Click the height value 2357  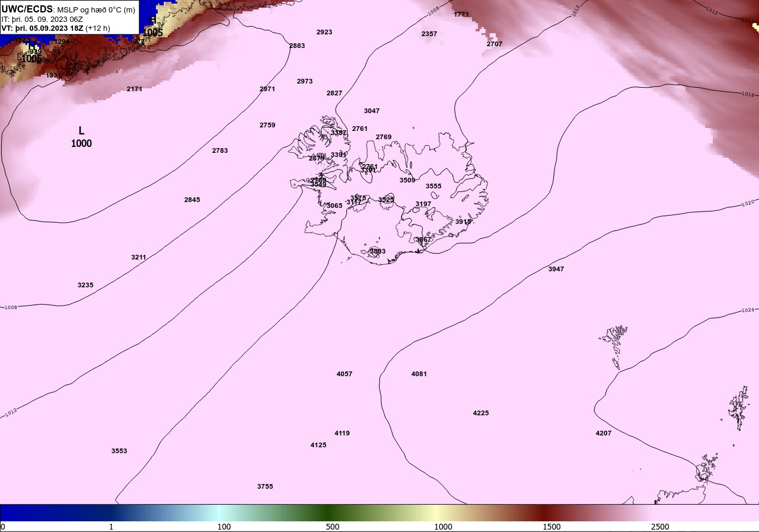pyautogui.click(x=429, y=34)
